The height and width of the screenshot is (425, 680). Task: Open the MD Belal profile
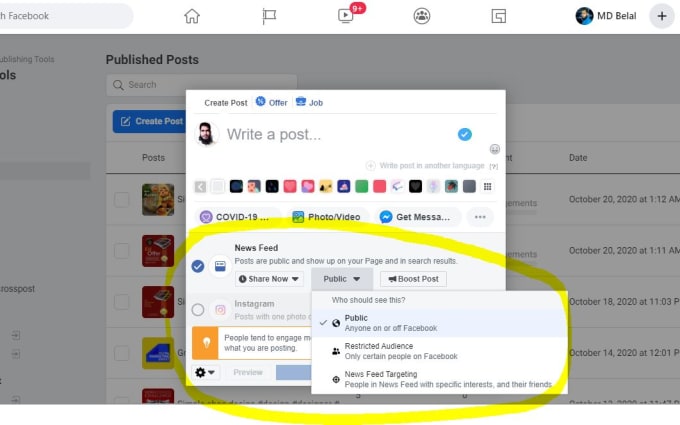(606, 16)
